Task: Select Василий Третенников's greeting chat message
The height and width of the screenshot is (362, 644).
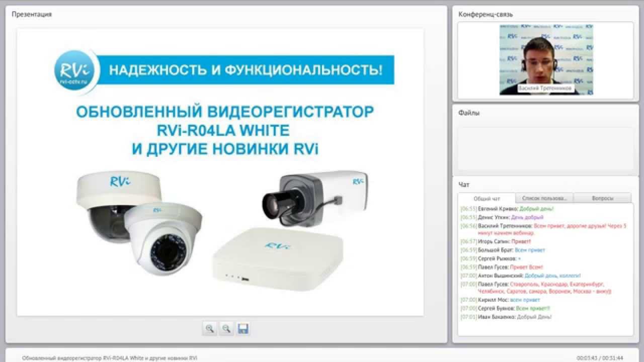Action: [544, 229]
